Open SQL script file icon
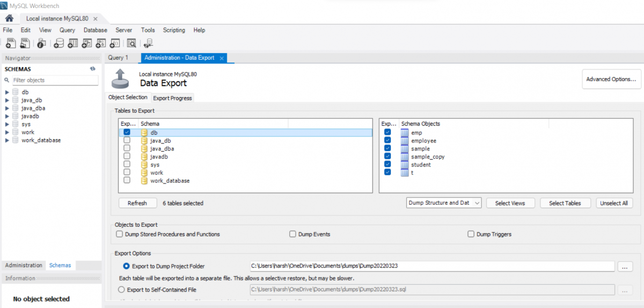Screen dimensions: 644x308 pos(25,43)
